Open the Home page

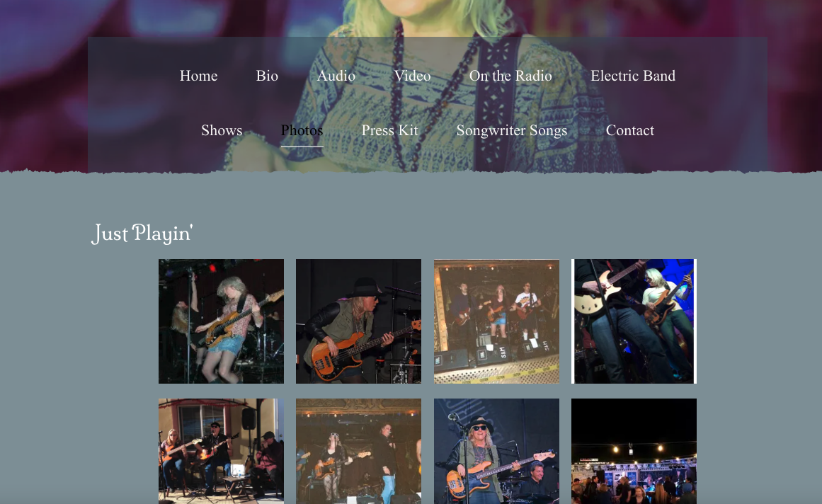click(198, 76)
